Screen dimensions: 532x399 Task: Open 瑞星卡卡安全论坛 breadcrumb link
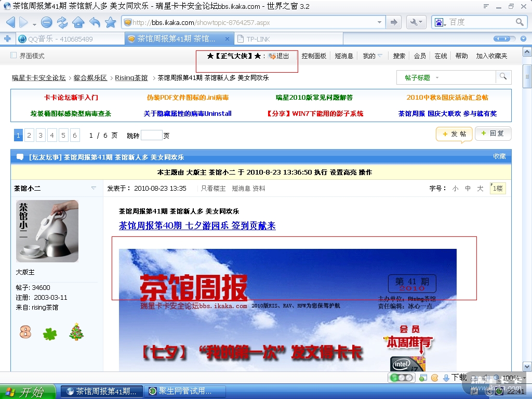pos(38,78)
